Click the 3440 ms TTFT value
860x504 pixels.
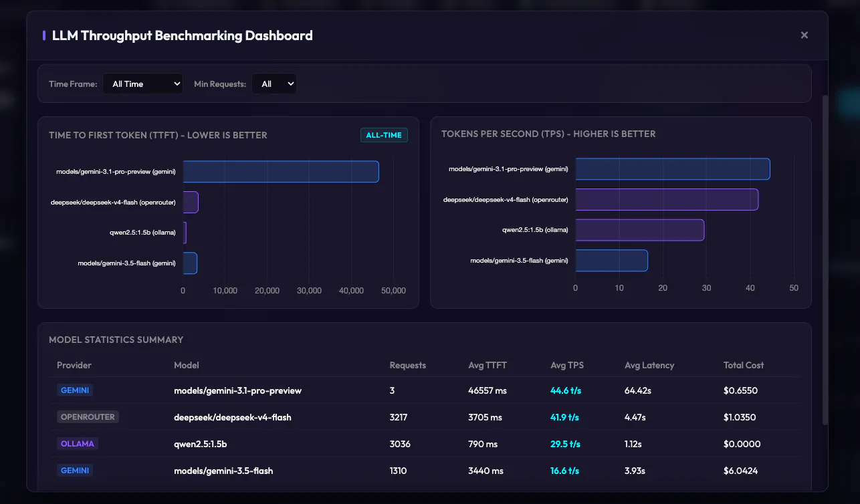pyautogui.click(x=486, y=471)
